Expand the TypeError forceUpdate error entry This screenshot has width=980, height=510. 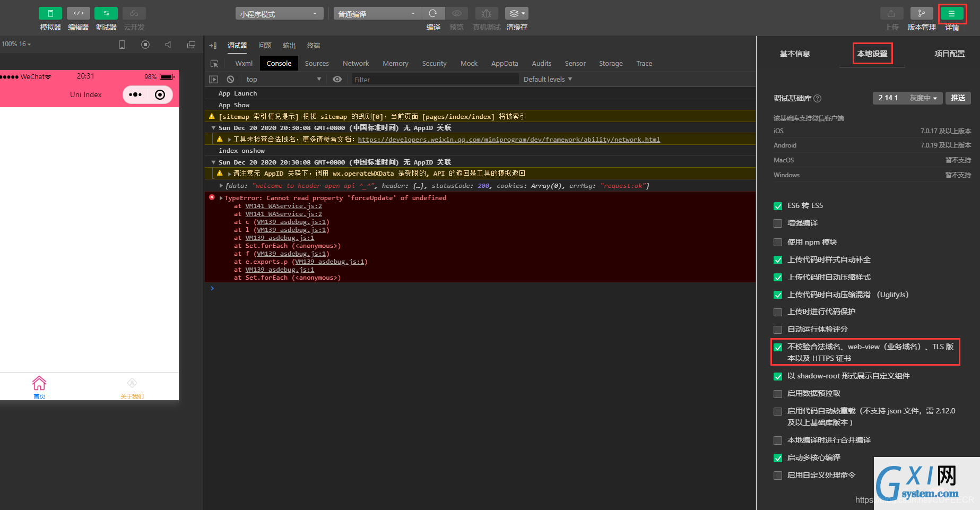(221, 198)
